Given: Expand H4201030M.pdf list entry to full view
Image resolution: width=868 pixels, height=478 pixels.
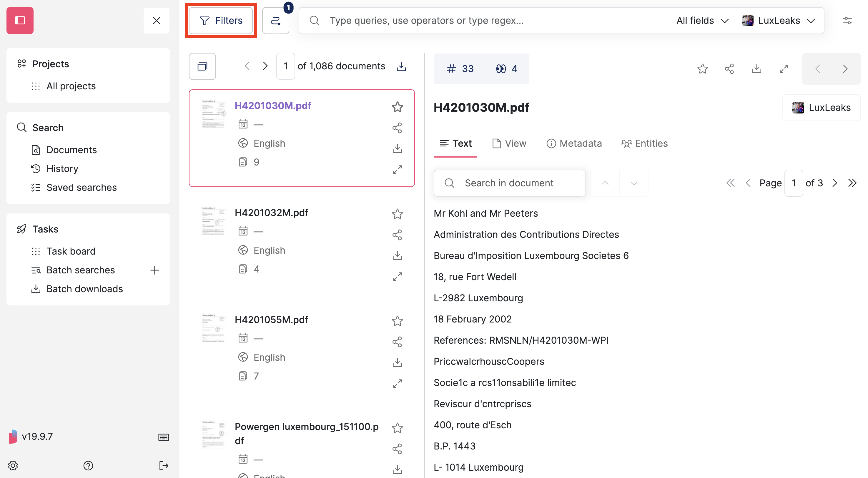Looking at the screenshot, I should point(397,169).
